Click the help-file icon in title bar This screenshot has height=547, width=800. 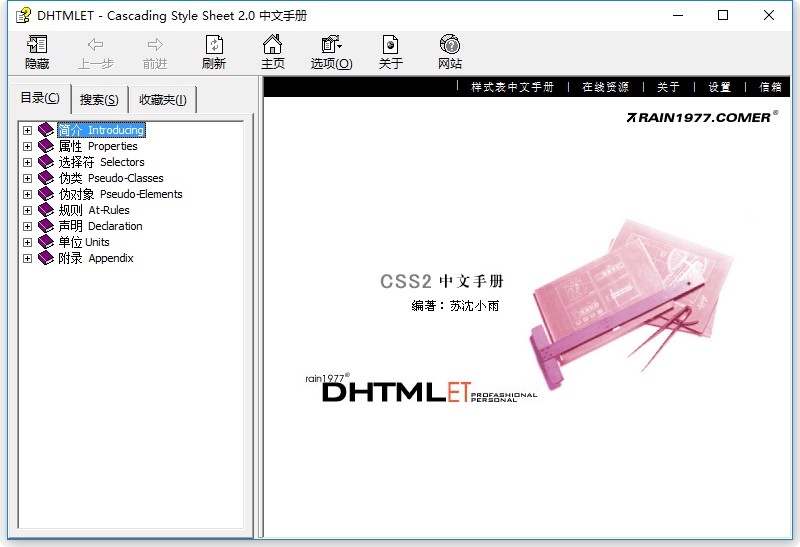coord(23,16)
